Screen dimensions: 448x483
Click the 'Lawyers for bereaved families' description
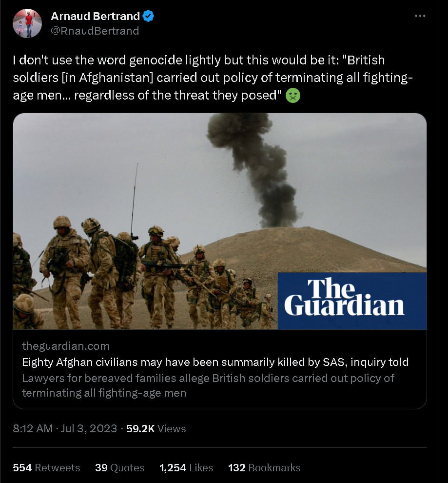coord(208,385)
